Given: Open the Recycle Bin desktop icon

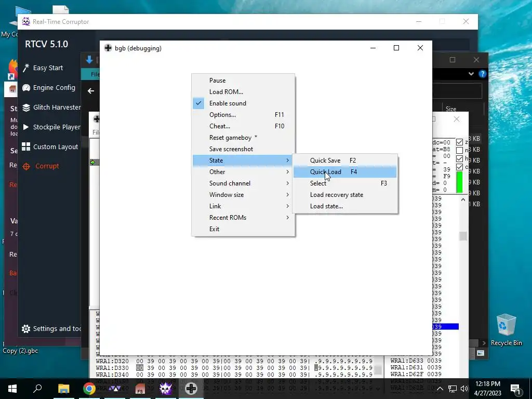Looking at the screenshot, I should tap(506, 330).
